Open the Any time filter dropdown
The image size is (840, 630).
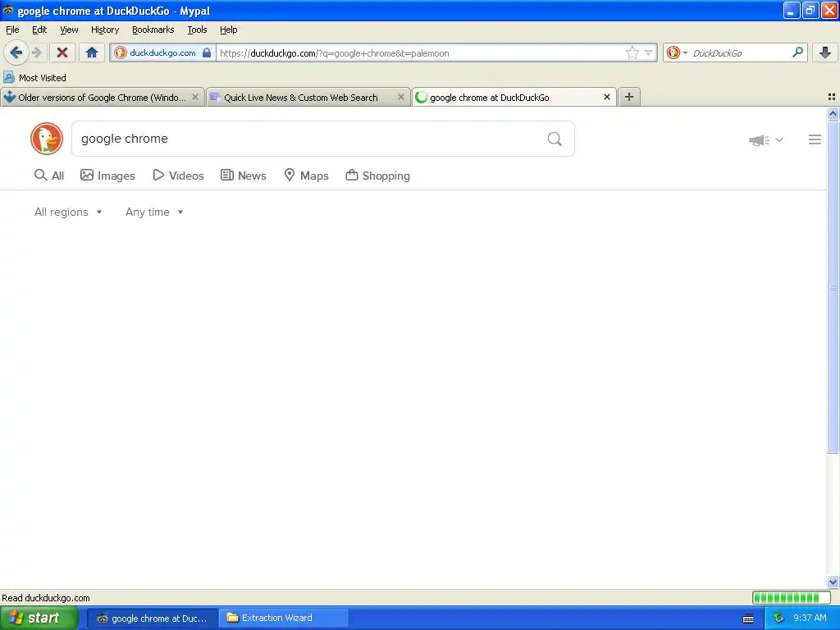coord(154,212)
